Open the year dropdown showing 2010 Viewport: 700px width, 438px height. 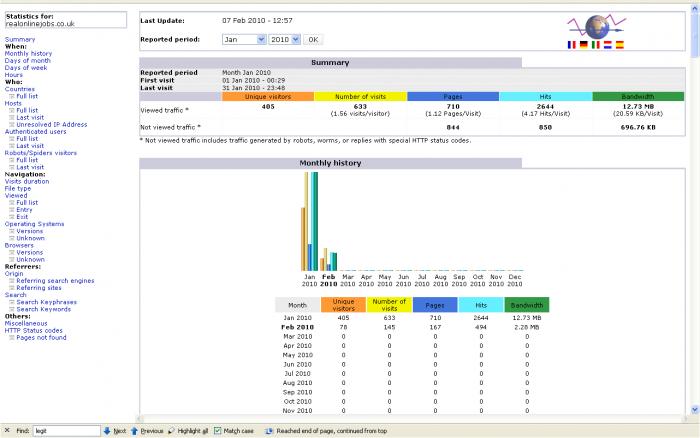pos(284,39)
